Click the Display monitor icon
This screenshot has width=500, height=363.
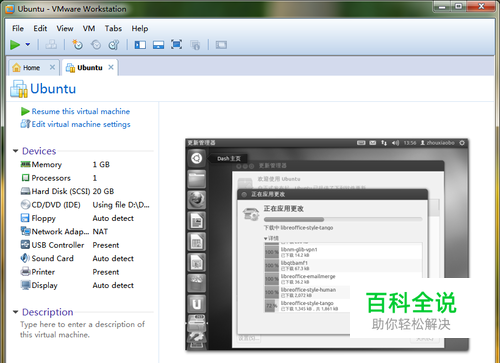coord(25,285)
